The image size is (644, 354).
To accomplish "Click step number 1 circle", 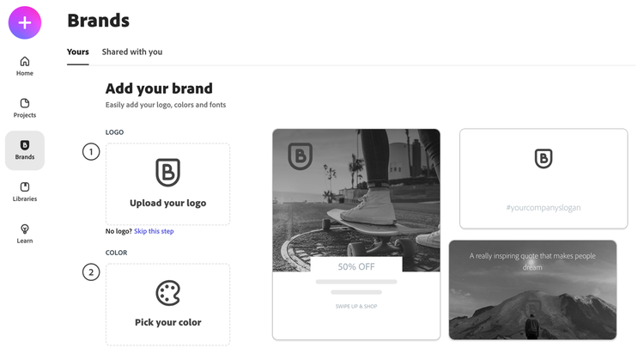I will 91,152.
